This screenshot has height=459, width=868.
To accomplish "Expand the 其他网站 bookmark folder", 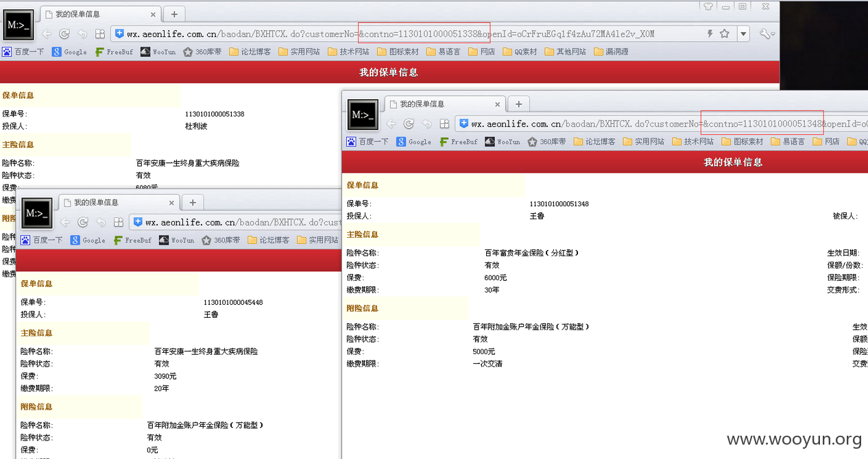I will click(566, 51).
